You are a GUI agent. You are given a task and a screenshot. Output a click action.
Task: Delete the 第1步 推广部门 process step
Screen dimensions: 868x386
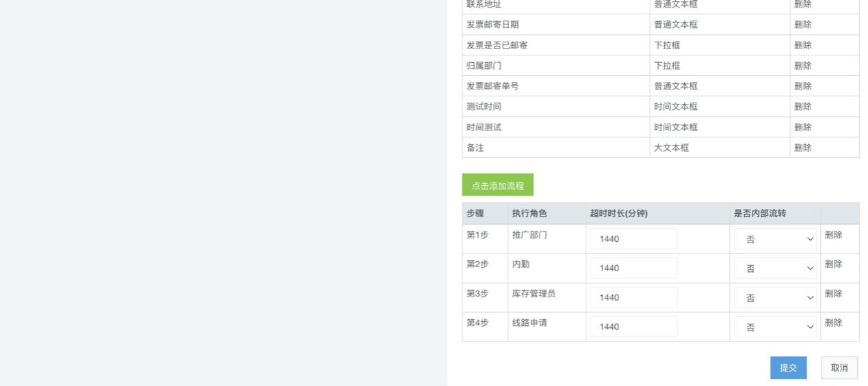pos(833,235)
